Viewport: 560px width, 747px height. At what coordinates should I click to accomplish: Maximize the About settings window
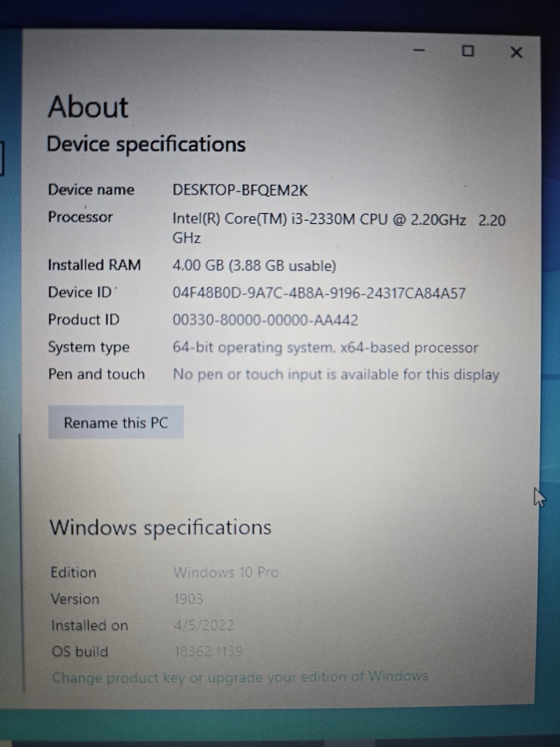coord(468,51)
